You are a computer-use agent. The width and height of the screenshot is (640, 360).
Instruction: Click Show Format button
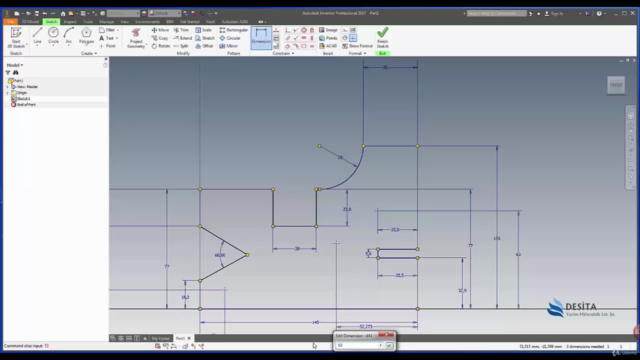point(357,46)
